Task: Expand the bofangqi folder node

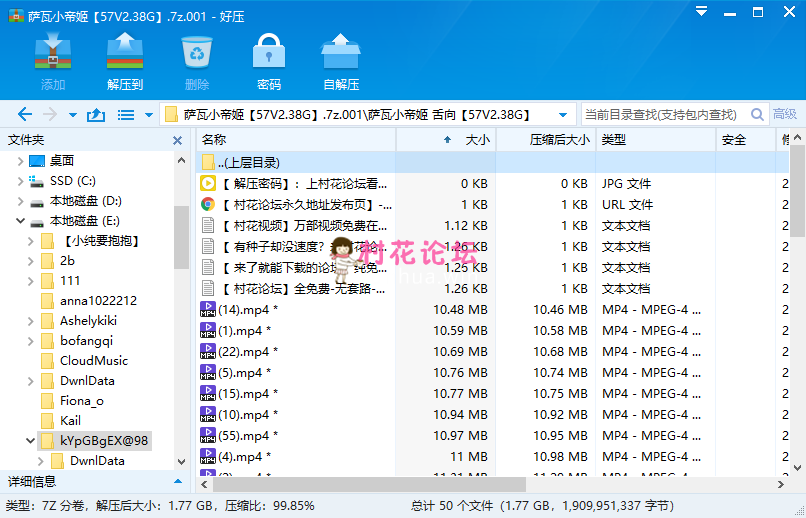Action: tap(30, 341)
